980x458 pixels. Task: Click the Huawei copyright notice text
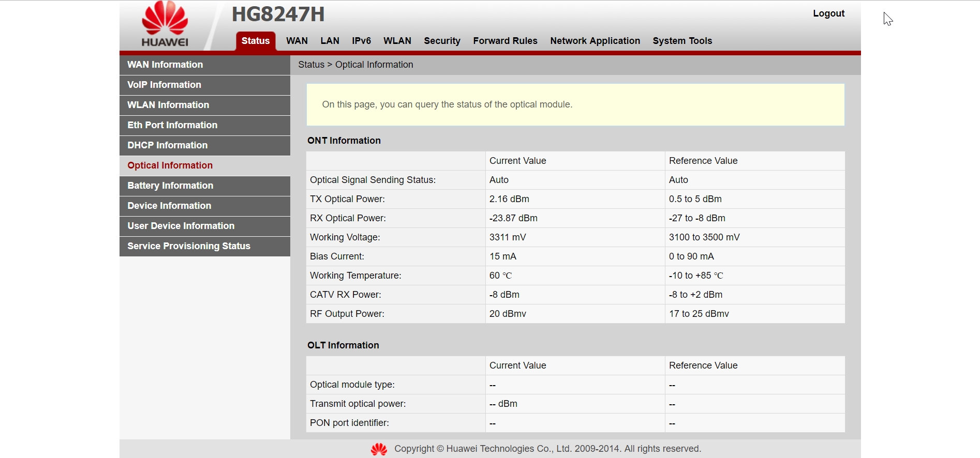548,449
